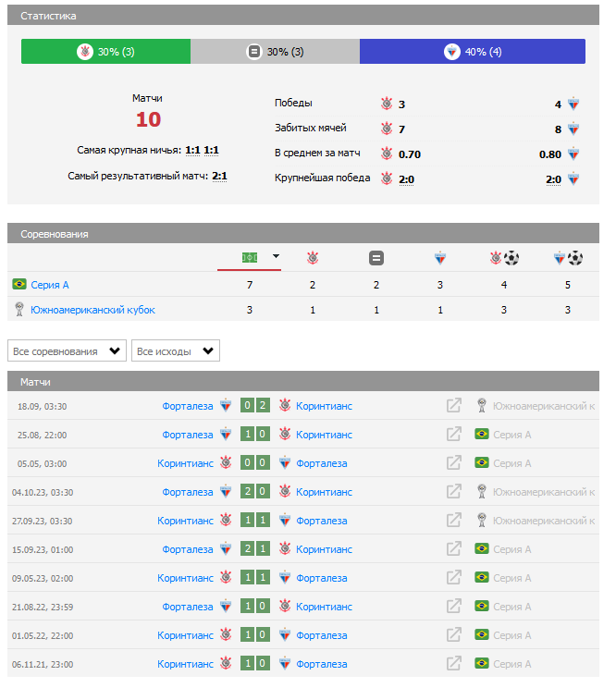This screenshot has height=688, width=616.
Task: Click external link icon for 05.05 match
Action: coord(453,463)
